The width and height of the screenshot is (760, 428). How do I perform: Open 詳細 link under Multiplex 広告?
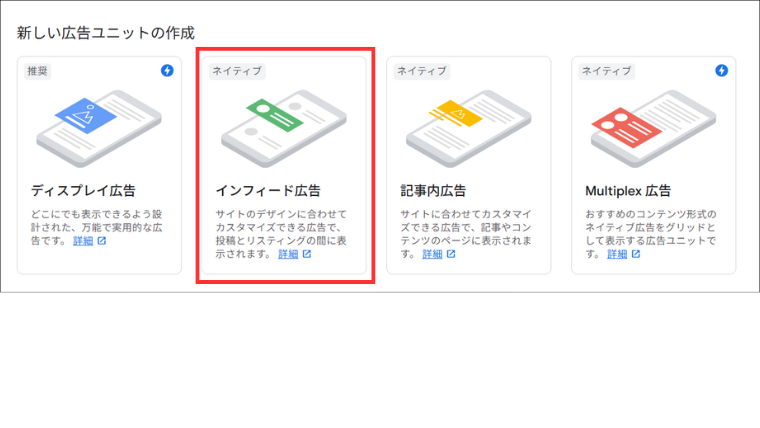click(x=617, y=254)
